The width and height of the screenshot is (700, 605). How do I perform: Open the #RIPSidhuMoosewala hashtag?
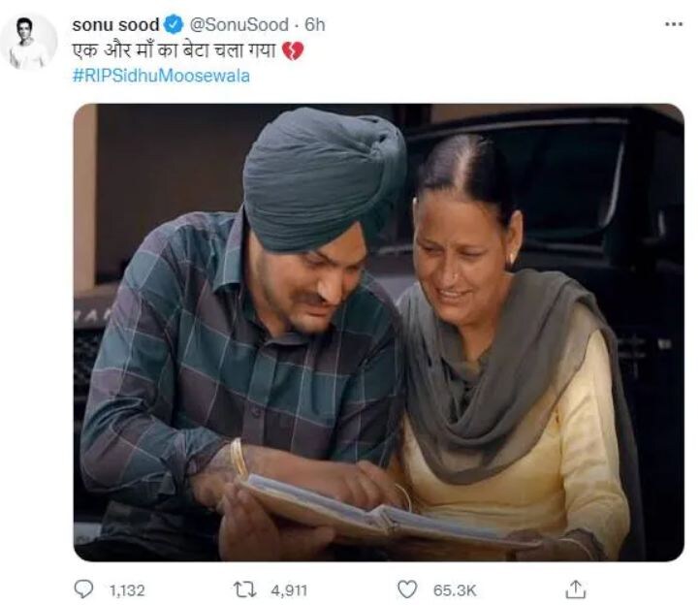point(161,76)
